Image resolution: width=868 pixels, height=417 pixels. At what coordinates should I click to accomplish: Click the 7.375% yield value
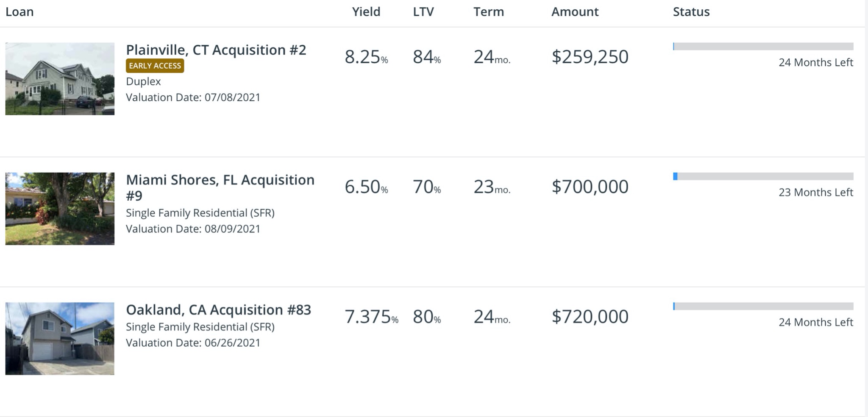371,317
